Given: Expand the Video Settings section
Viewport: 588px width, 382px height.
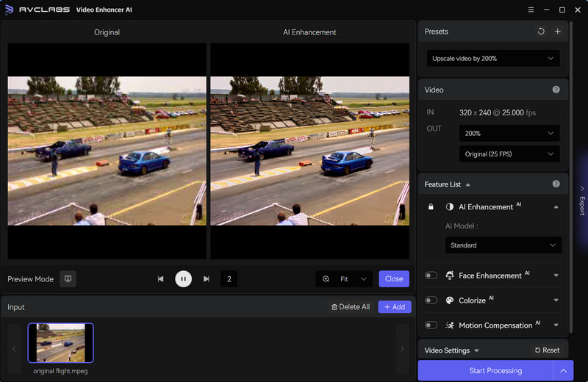Looking at the screenshot, I should 452,350.
